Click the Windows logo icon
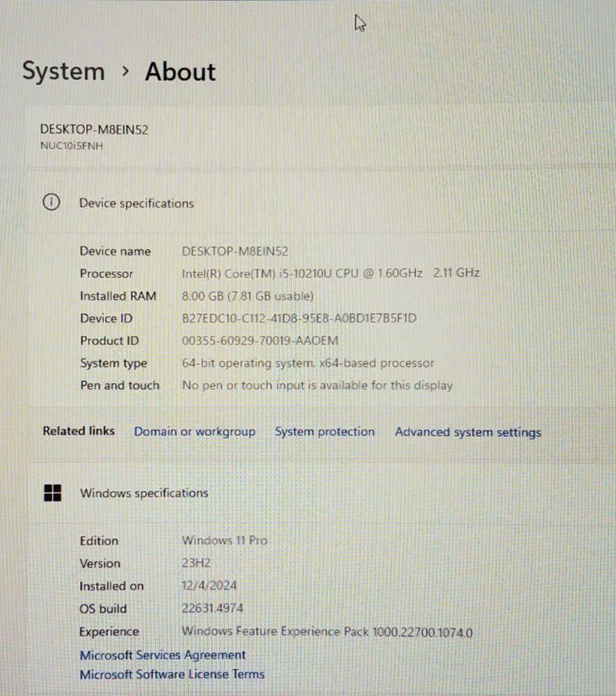The height and width of the screenshot is (696, 616). 52,493
